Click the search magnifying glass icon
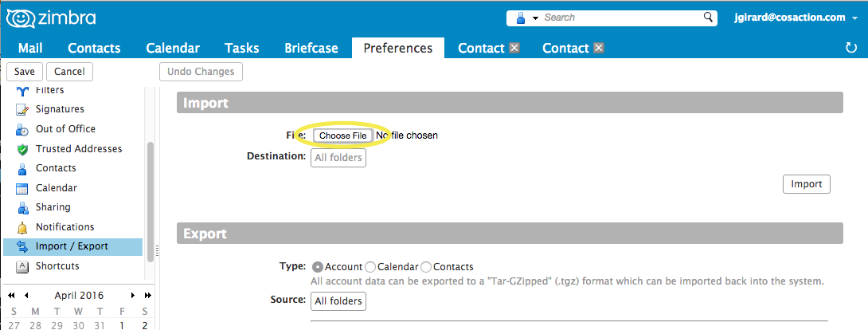Viewport: 868px width, 330px height. (708, 18)
